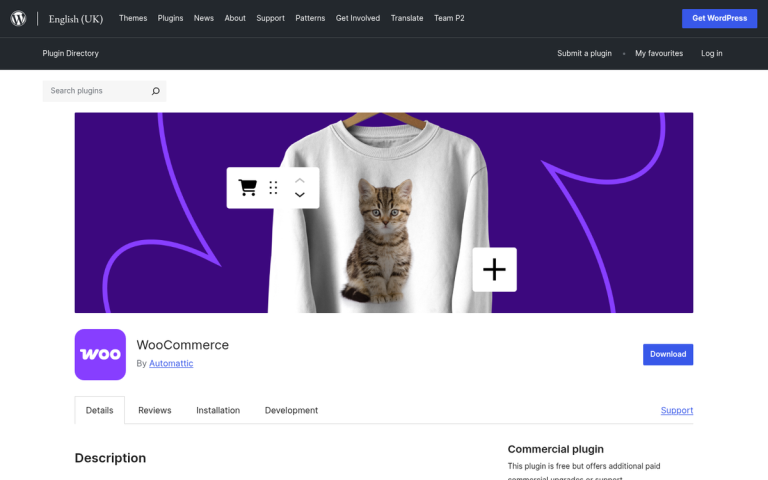Open the Automattic author link
The image size is (768, 480).
[171, 363]
